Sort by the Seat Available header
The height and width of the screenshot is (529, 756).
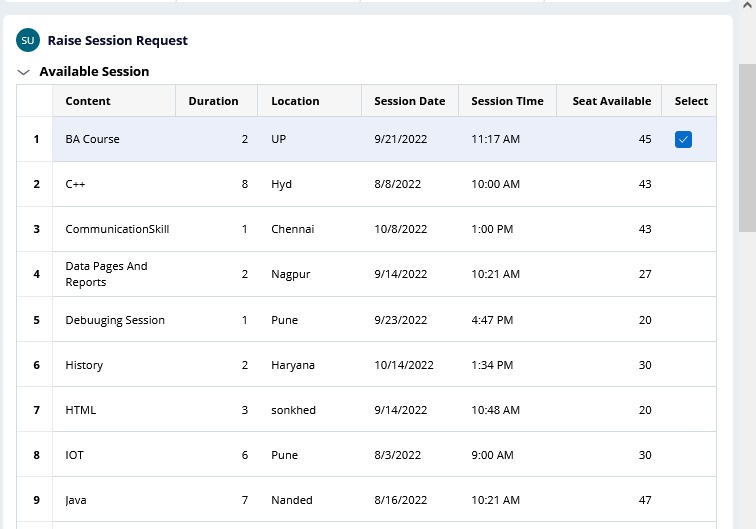(611, 101)
